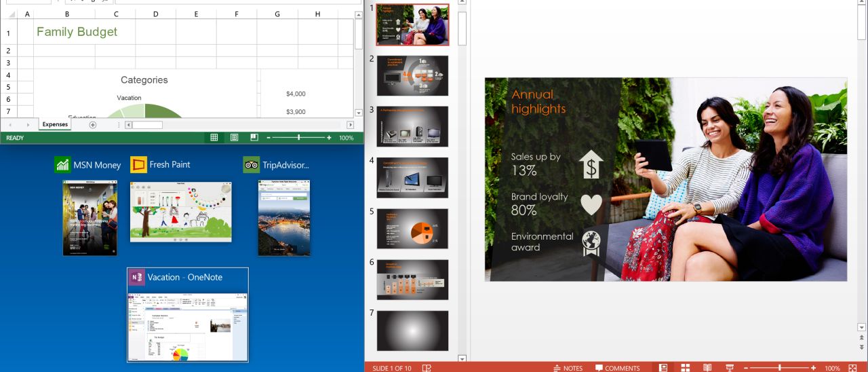
Task: Select slide 7 thumbnail
Action: (x=412, y=331)
